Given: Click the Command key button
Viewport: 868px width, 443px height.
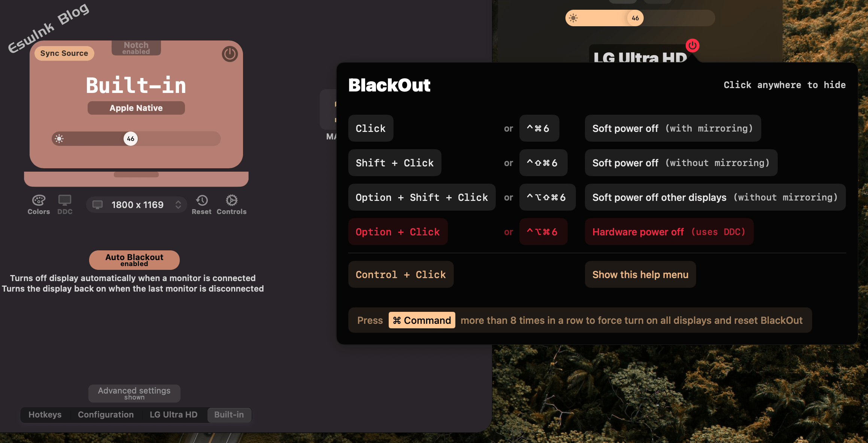Looking at the screenshot, I should (x=422, y=320).
